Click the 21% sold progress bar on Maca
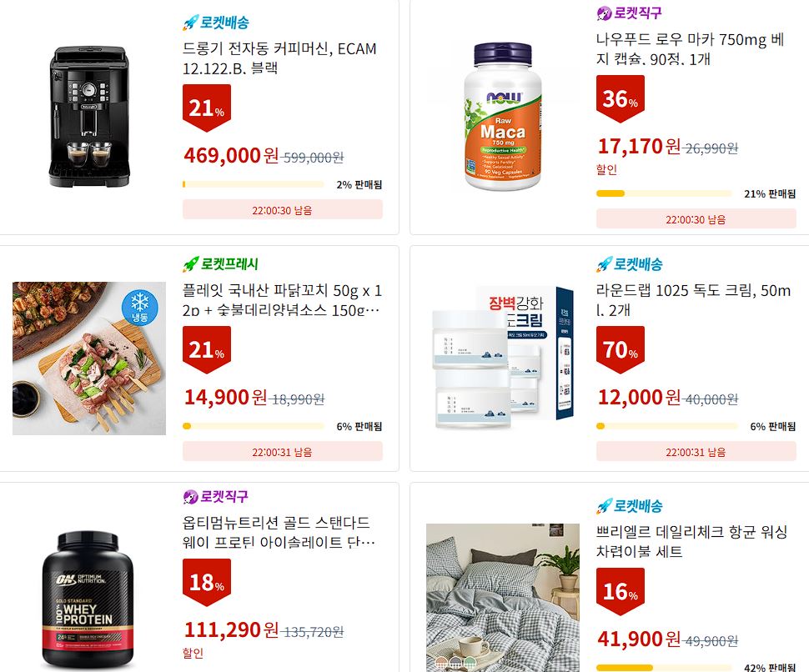 [664, 194]
